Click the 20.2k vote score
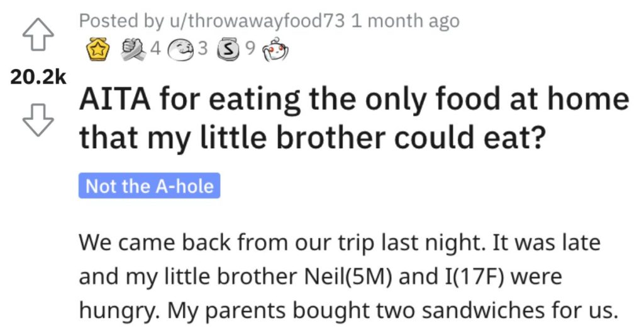This screenshot has height=336, width=644. click(38, 77)
